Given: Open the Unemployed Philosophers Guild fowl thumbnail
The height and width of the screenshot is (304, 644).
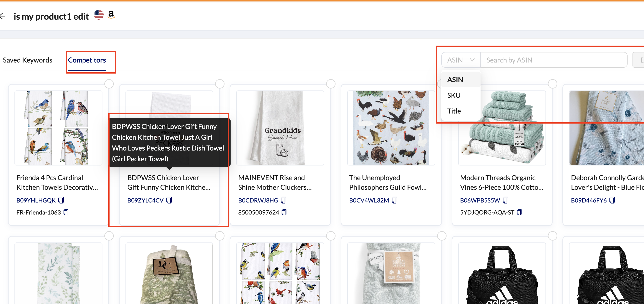Looking at the screenshot, I should pyautogui.click(x=391, y=128).
